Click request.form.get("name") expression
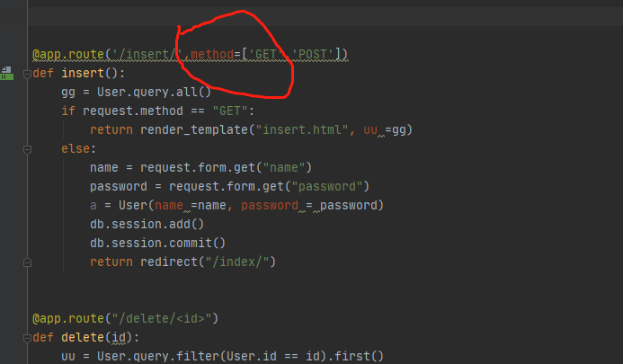Image resolution: width=623 pixels, height=364 pixels. click(x=226, y=168)
